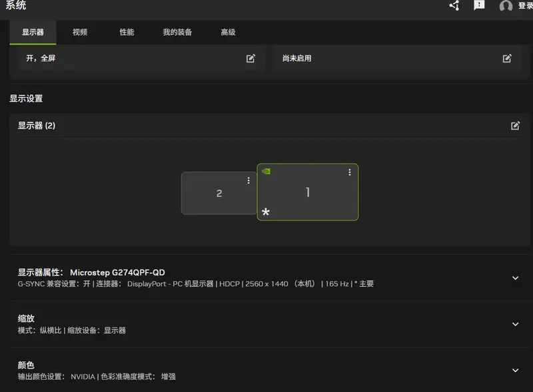This screenshot has width=533, height=392.
Task: Click the 系统 title text
Action: coord(15,5)
